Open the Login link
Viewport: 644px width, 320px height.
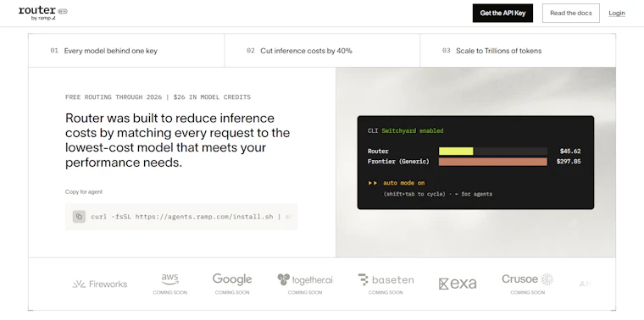(617, 14)
